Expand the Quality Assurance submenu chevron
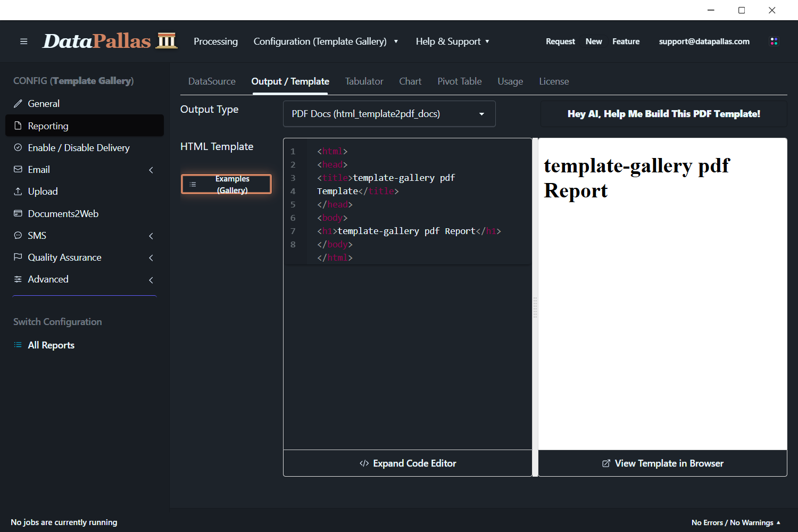 tap(151, 258)
